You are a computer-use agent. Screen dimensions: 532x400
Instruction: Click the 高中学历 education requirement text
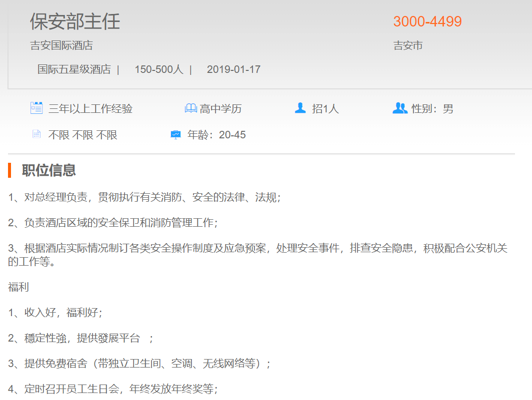[220, 108]
